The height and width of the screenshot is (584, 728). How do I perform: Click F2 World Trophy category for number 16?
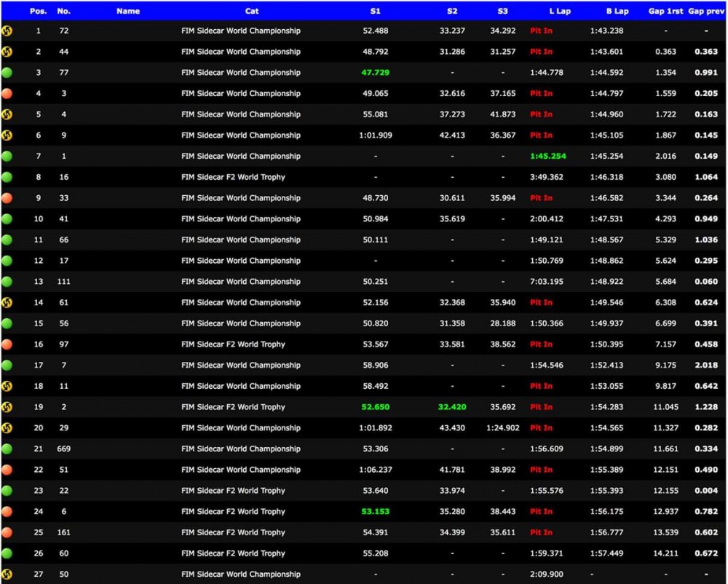[x=233, y=177]
